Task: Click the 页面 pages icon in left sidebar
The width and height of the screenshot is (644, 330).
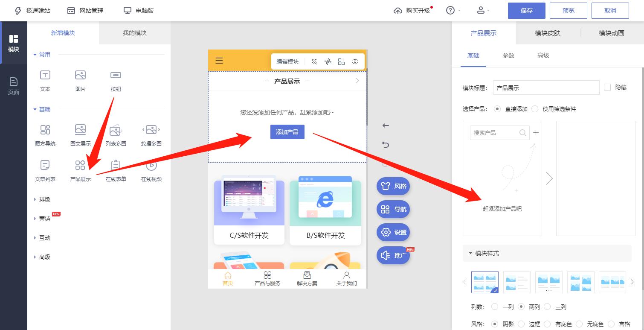Action: (x=14, y=84)
